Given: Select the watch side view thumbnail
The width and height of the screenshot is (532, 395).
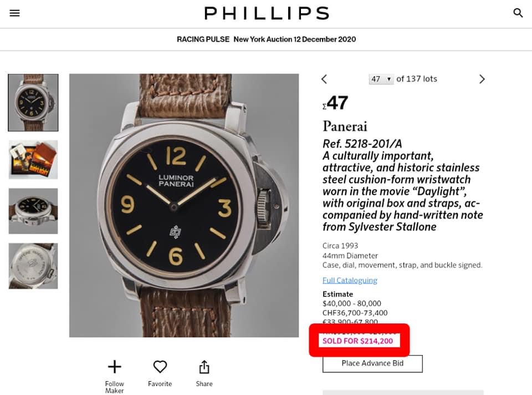Looking at the screenshot, I should coord(33,211).
